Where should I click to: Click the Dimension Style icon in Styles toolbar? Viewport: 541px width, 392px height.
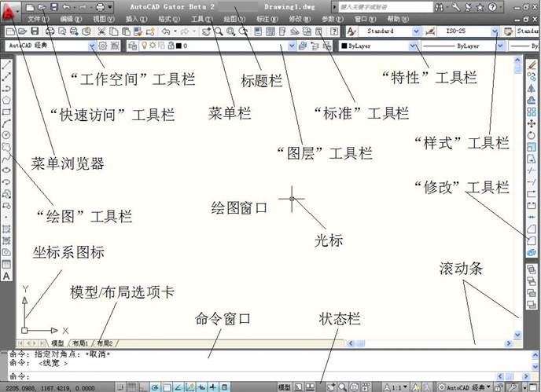(430, 31)
